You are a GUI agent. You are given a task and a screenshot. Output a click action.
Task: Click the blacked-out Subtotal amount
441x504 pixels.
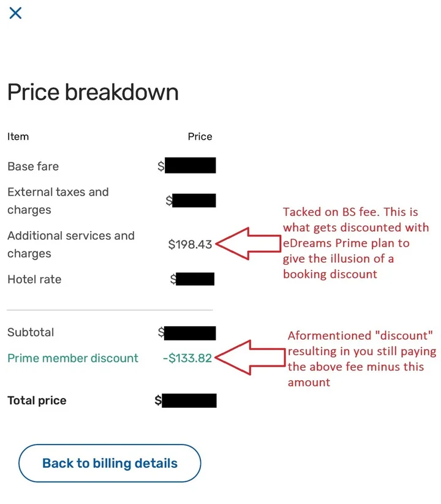pos(190,333)
